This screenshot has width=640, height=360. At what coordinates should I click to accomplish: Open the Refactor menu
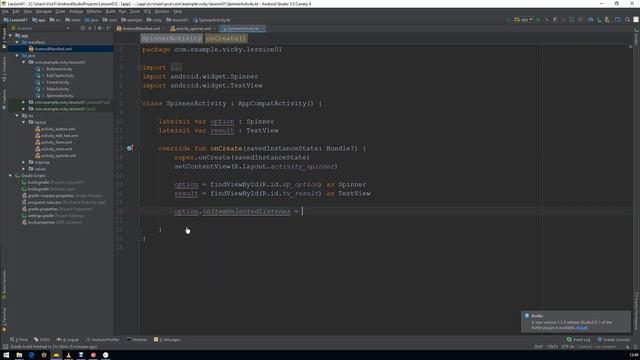coord(94,11)
